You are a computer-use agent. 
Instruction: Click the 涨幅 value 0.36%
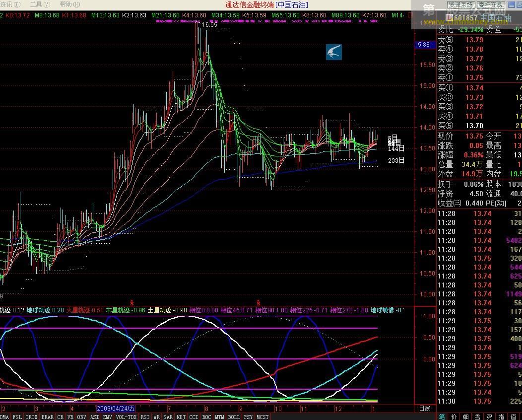tap(473, 155)
